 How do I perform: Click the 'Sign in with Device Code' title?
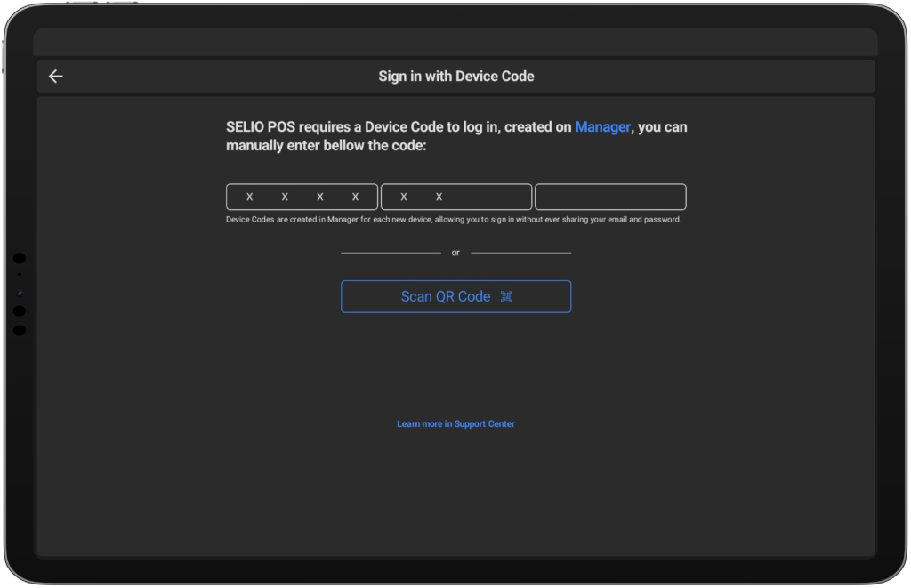click(456, 77)
